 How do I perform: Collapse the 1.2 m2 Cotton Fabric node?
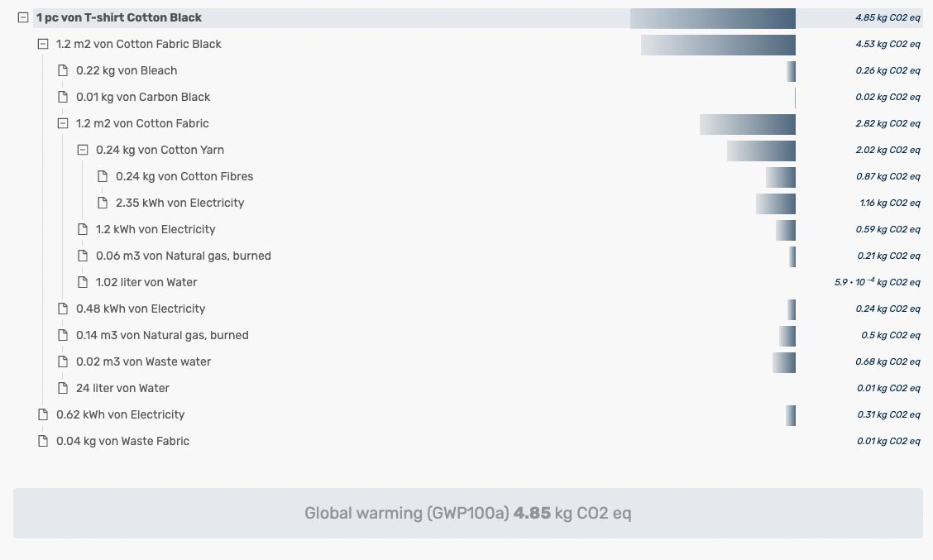[x=63, y=123]
